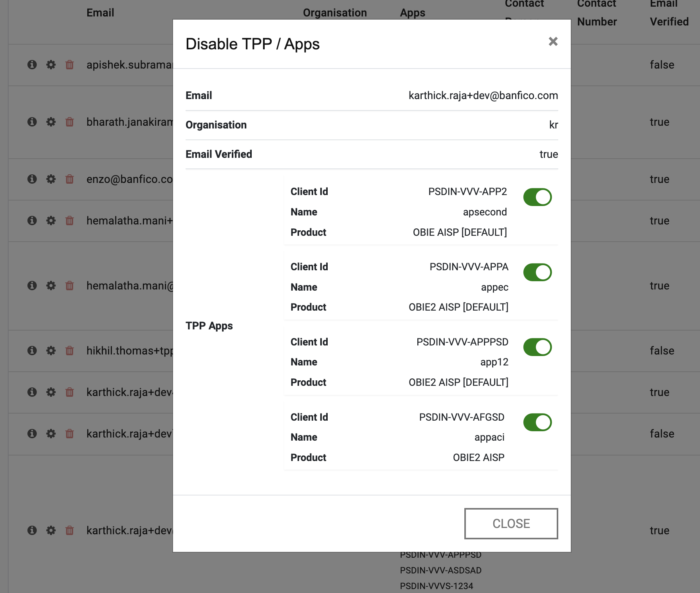Click info icon for hikhil.thomas row
This screenshot has height=593, width=700.
32,351
